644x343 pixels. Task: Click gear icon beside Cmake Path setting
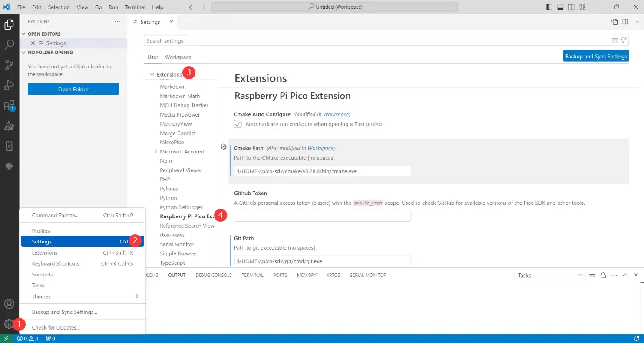point(223,147)
